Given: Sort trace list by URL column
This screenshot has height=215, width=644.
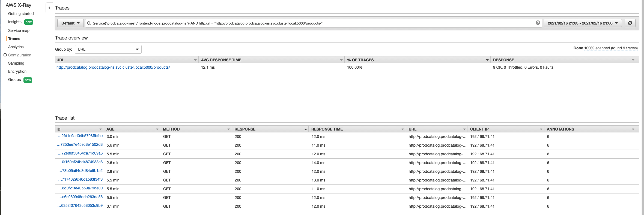Looking at the screenshot, I should [437, 129].
